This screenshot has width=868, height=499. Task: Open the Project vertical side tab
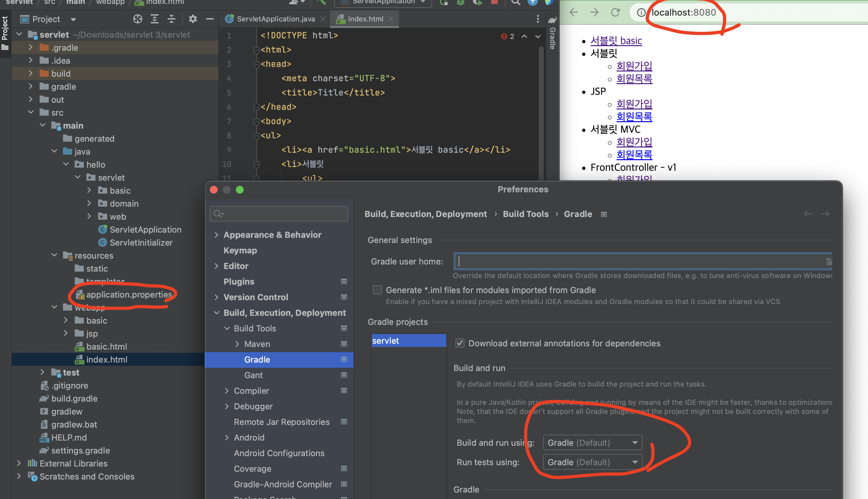pos(5,33)
